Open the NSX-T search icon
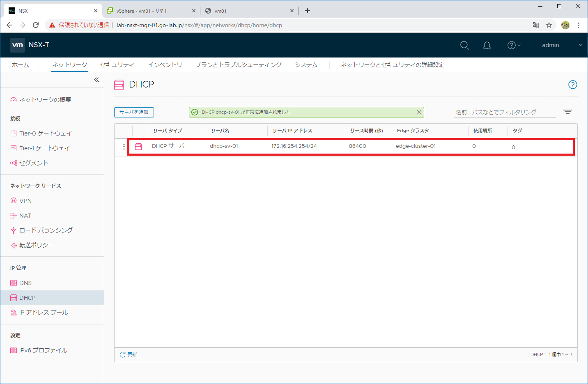 (x=464, y=45)
